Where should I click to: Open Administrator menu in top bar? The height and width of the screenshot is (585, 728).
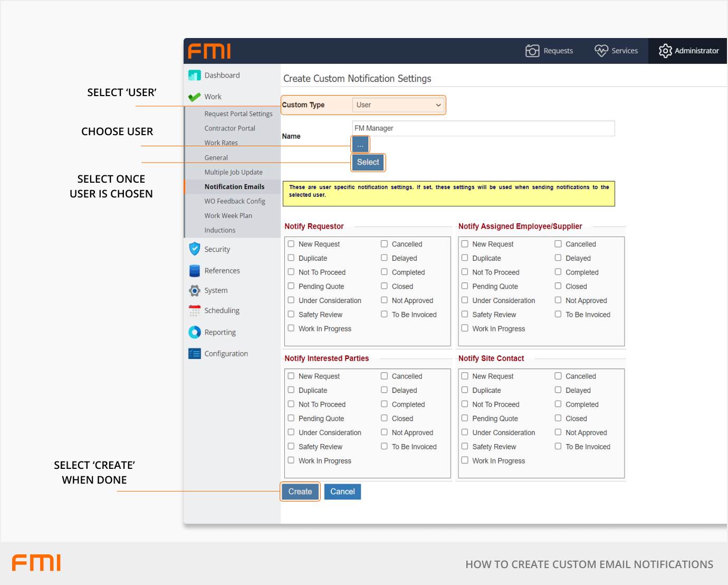[x=688, y=51]
